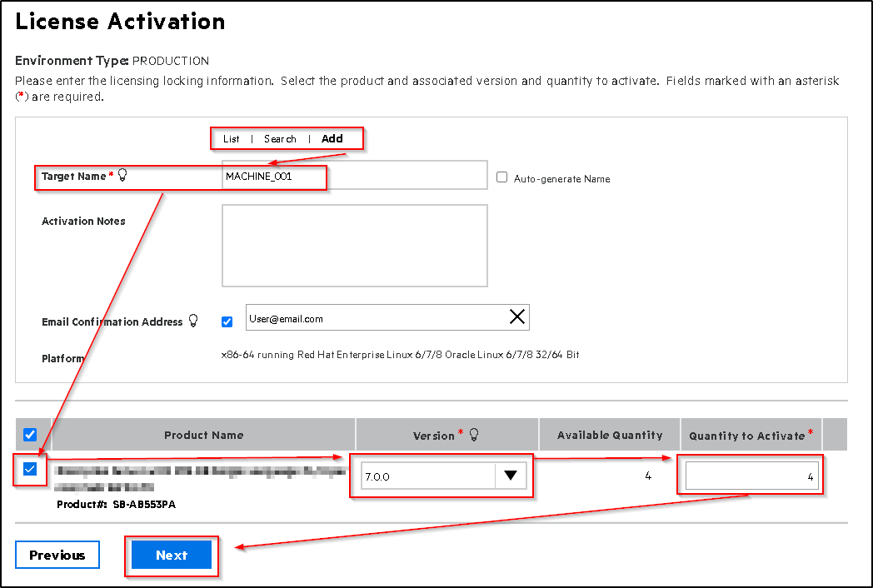
Task: Click the User@email.com email input field
Action: [367, 316]
